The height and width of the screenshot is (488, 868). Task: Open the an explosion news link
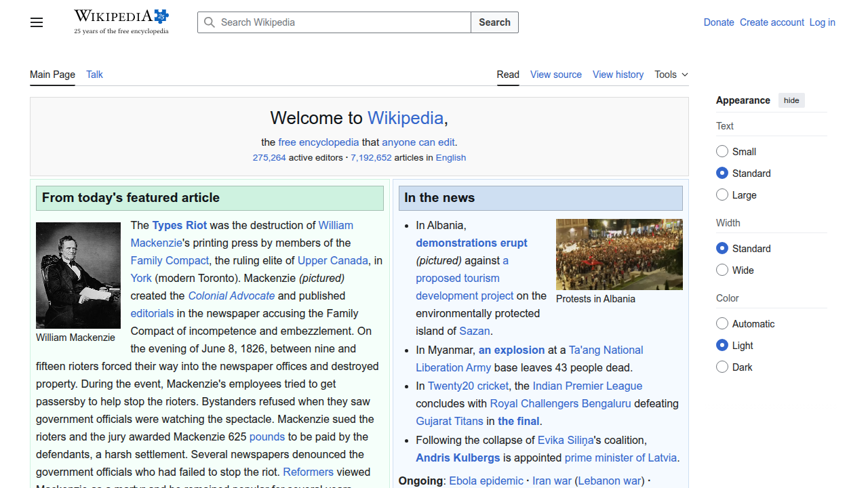[511, 350]
